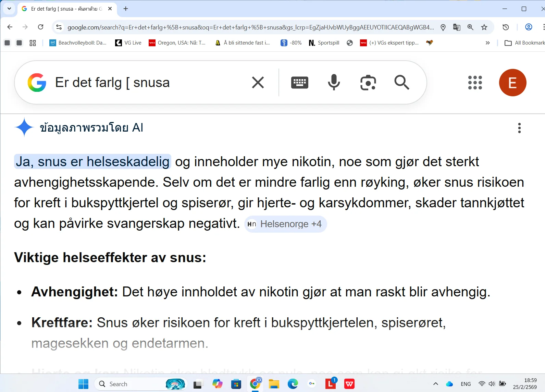The width and height of the screenshot is (545, 392).
Task: Open the Chrome profile icon
Action: pyautogui.click(x=529, y=27)
